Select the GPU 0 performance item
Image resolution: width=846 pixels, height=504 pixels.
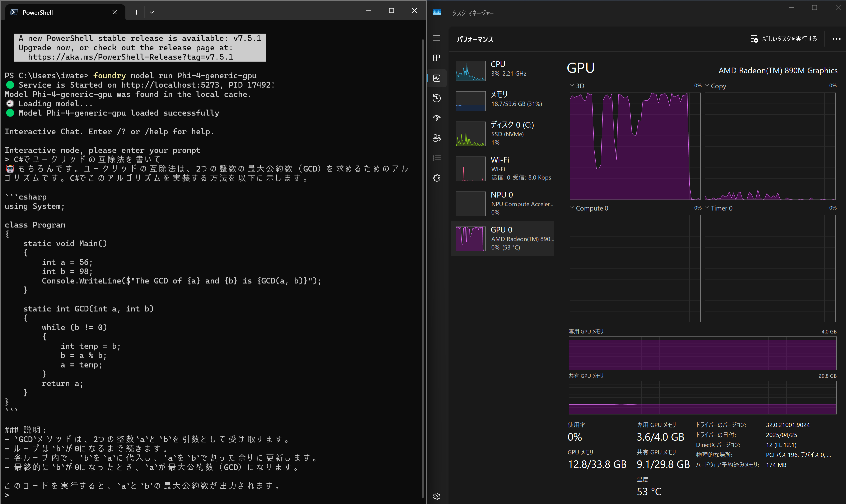502,239
